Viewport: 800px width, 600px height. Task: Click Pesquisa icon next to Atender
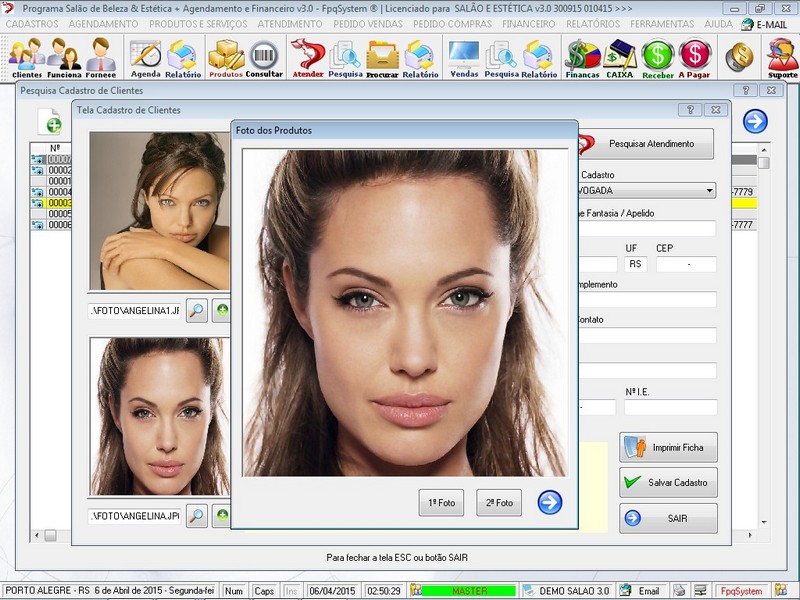click(x=345, y=58)
